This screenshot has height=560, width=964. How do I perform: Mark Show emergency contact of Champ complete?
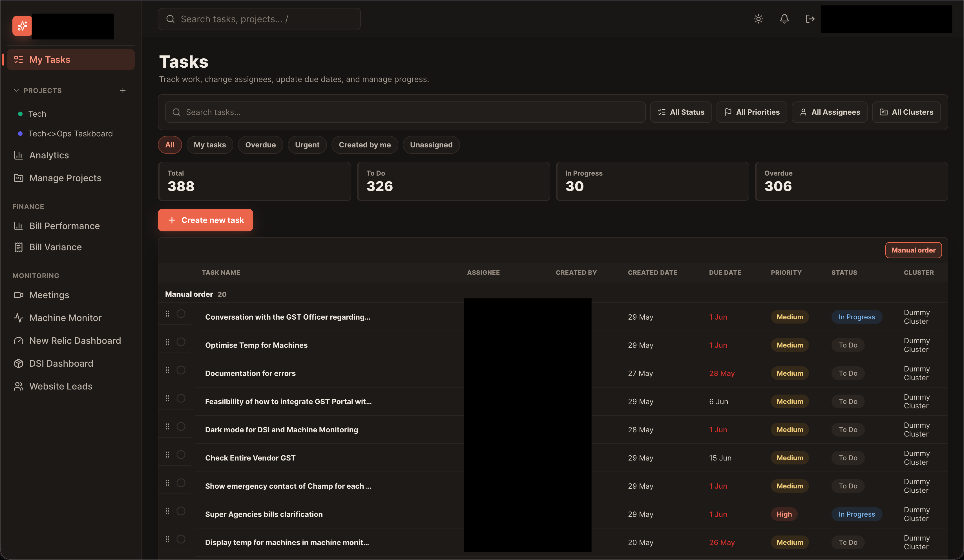181,483
